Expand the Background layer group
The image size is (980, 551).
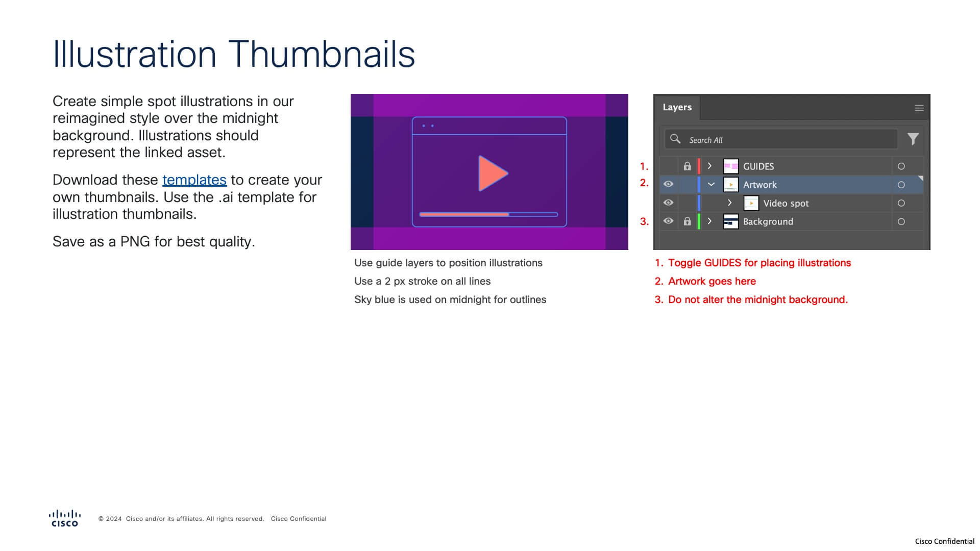(711, 221)
